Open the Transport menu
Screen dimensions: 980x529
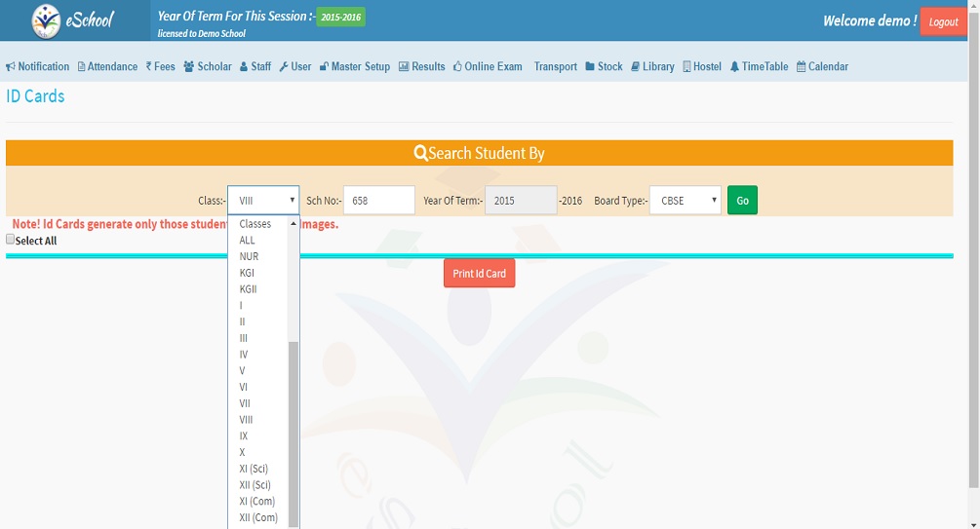555,67
